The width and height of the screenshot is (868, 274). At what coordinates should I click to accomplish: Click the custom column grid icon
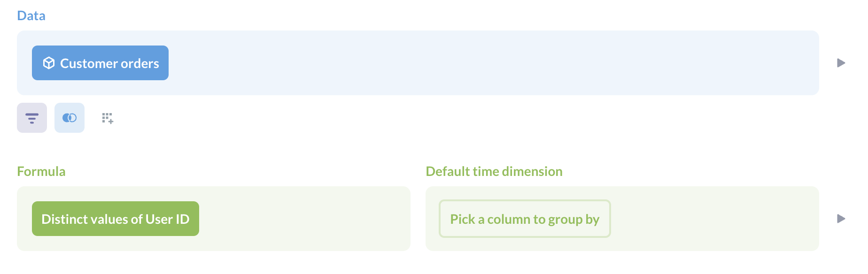click(x=108, y=118)
